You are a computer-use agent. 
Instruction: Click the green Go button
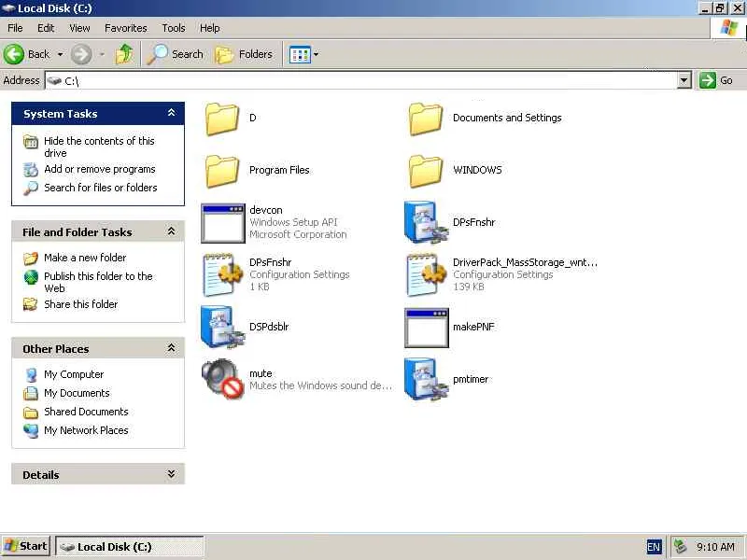(716, 80)
